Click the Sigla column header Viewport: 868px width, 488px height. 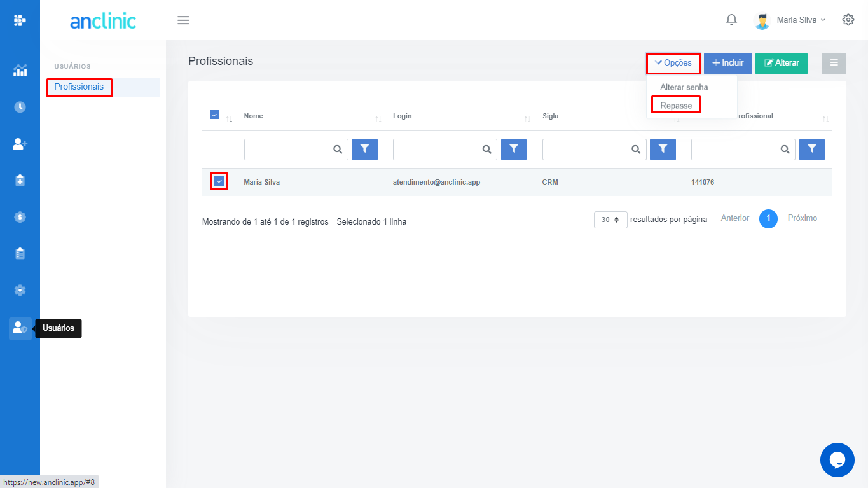(x=551, y=116)
